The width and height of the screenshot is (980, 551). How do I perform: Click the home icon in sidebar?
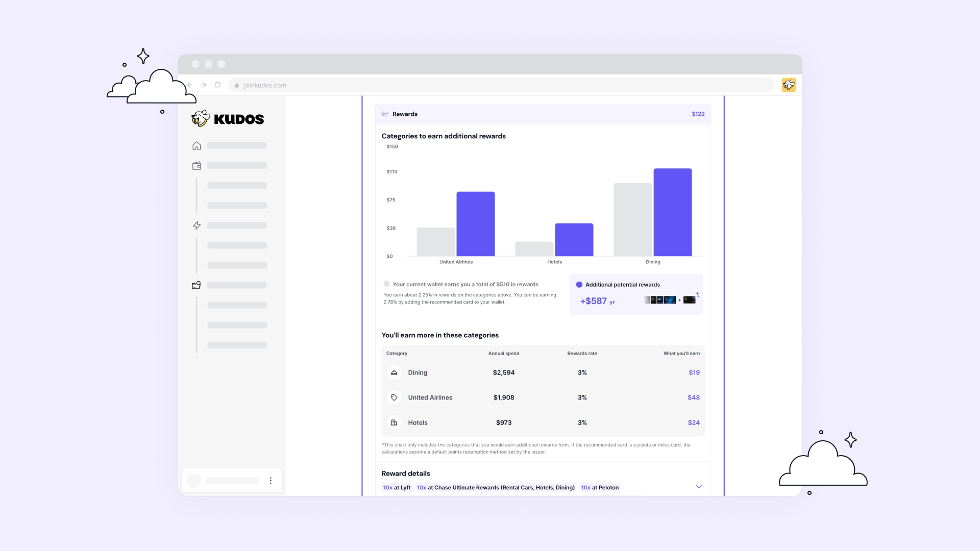click(197, 146)
